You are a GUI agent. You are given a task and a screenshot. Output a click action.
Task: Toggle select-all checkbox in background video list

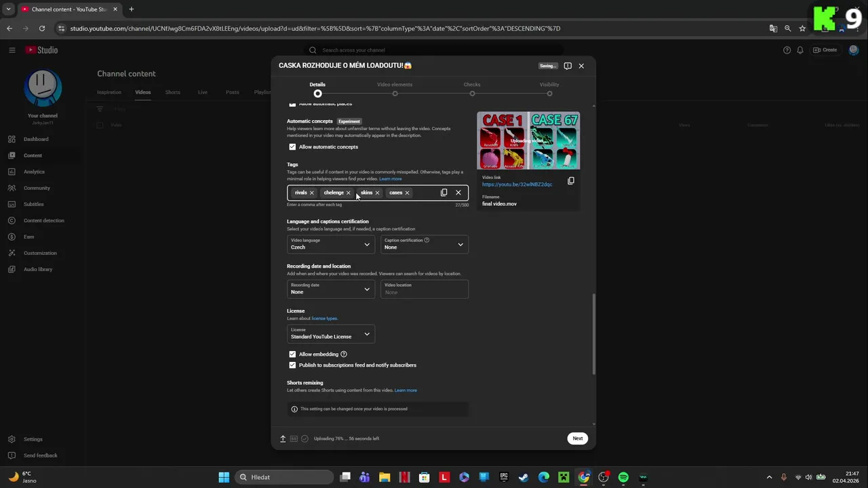100,125
